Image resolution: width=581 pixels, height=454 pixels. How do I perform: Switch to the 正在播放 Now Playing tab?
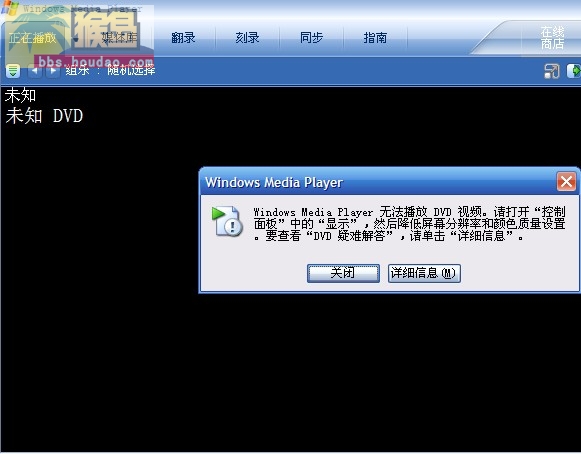coord(32,38)
